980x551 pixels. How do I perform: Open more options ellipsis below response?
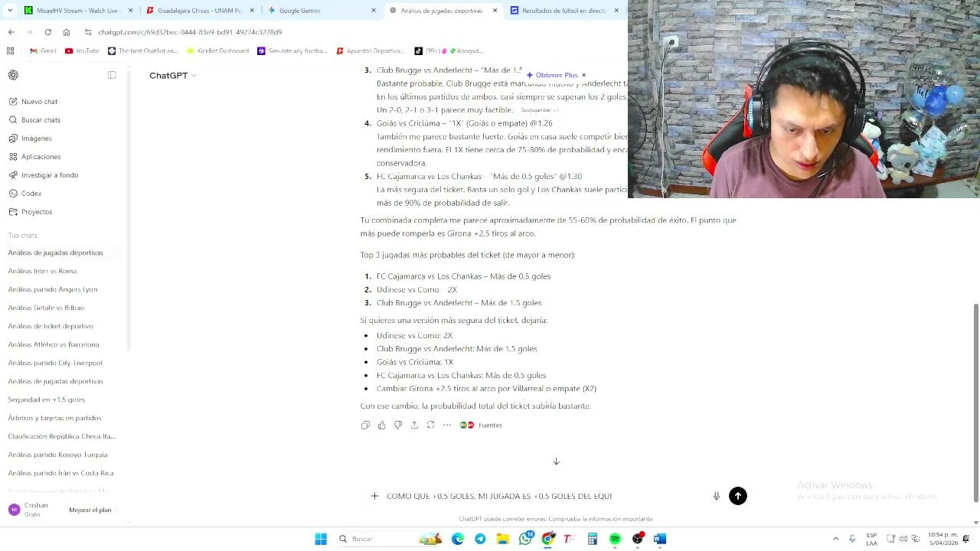click(447, 425)
